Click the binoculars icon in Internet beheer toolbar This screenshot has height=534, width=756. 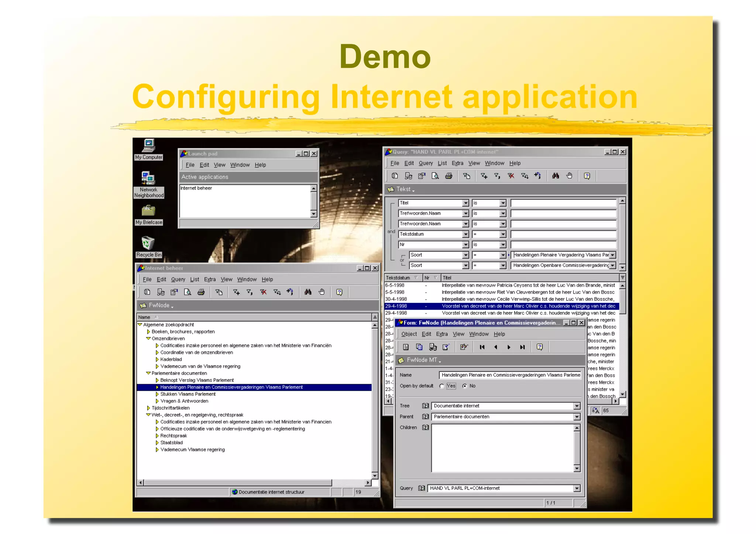tap(308, 292)
